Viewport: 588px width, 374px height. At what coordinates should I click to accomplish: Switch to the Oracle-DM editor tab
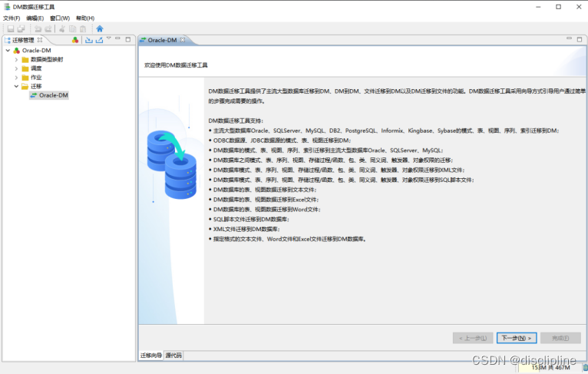pos(162,40)
